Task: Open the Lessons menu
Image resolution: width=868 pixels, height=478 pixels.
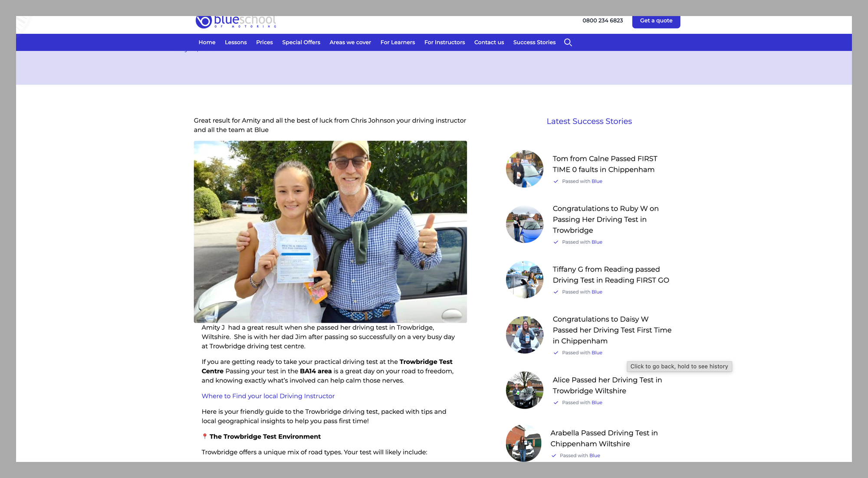Action: [236, 43]
